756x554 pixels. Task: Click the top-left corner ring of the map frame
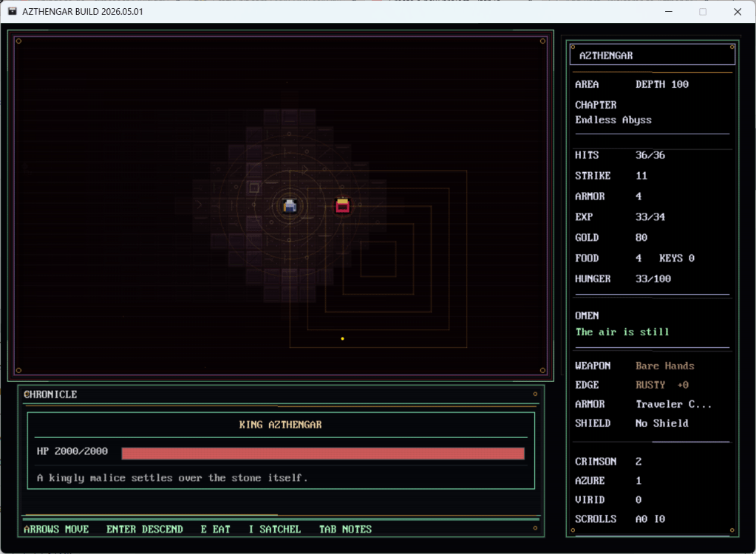coord(18,41)
